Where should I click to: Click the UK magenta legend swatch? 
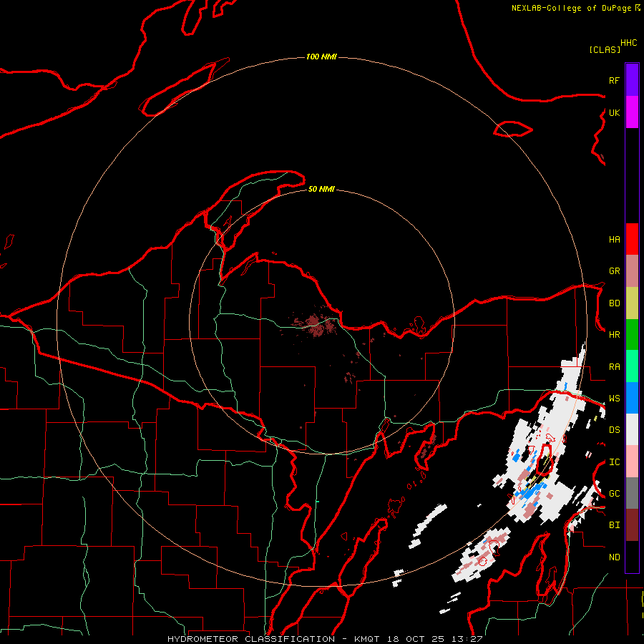coord(632,112)
